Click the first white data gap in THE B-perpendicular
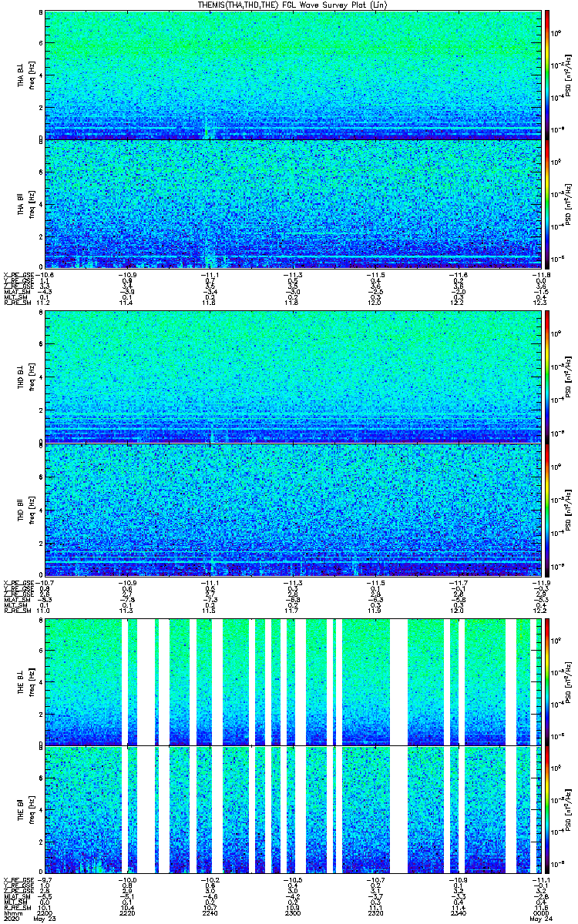The width and height of the screenshot is (578, 924). coord(125,681)
